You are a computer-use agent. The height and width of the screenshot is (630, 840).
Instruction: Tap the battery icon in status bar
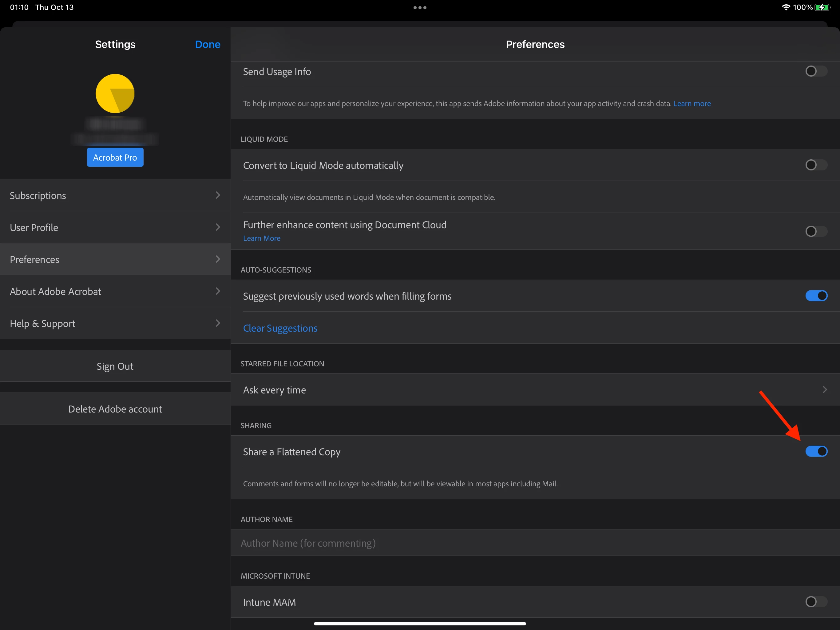(x=822, y=8)
